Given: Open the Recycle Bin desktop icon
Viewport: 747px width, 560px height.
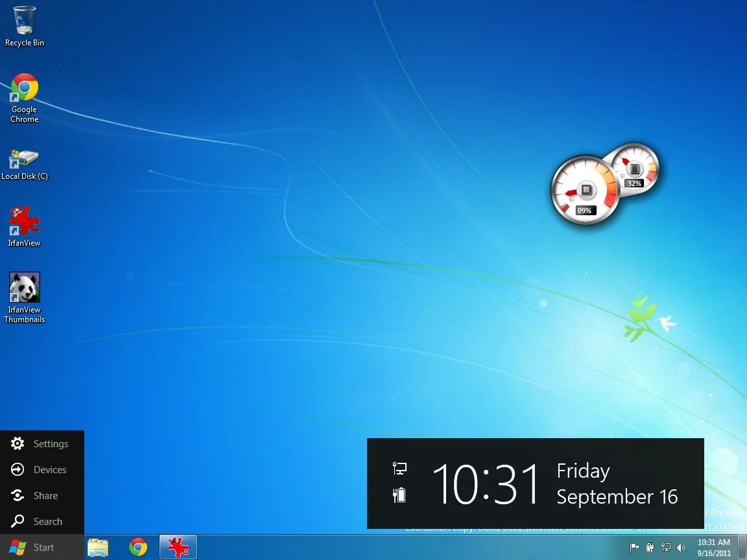Looking at the screenshot, I should (24, 26).
